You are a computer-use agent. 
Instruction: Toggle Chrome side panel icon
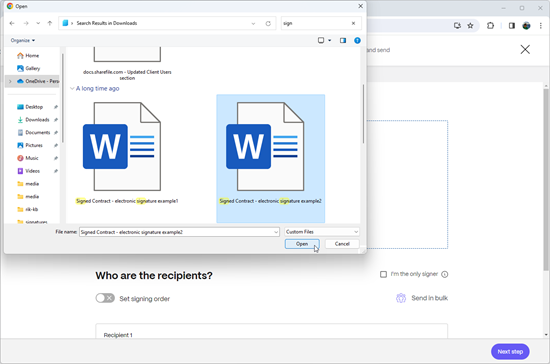click(x=511, y=26)
